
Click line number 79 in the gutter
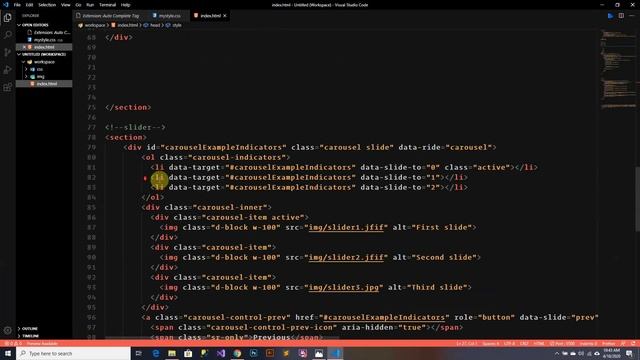[92, 147]
